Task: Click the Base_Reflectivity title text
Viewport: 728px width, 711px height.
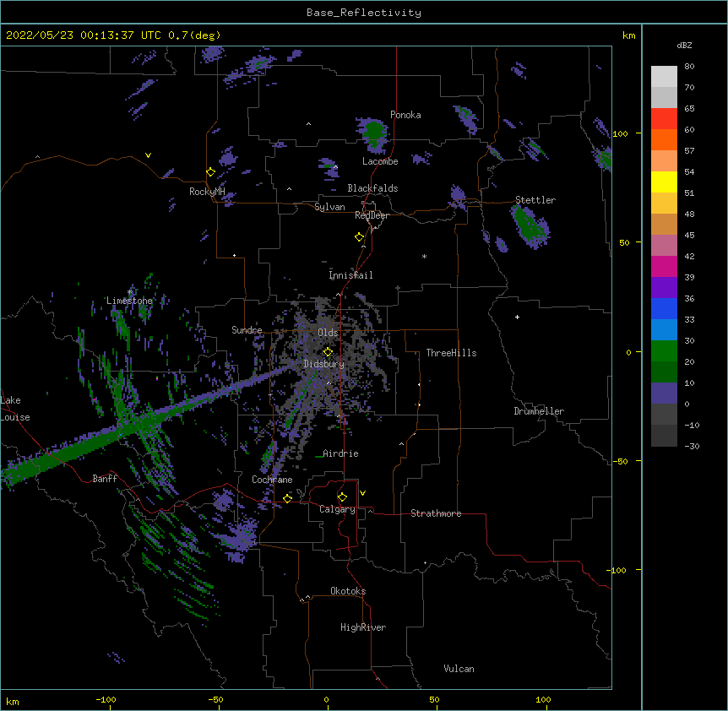Action: [x=364, y=13]
